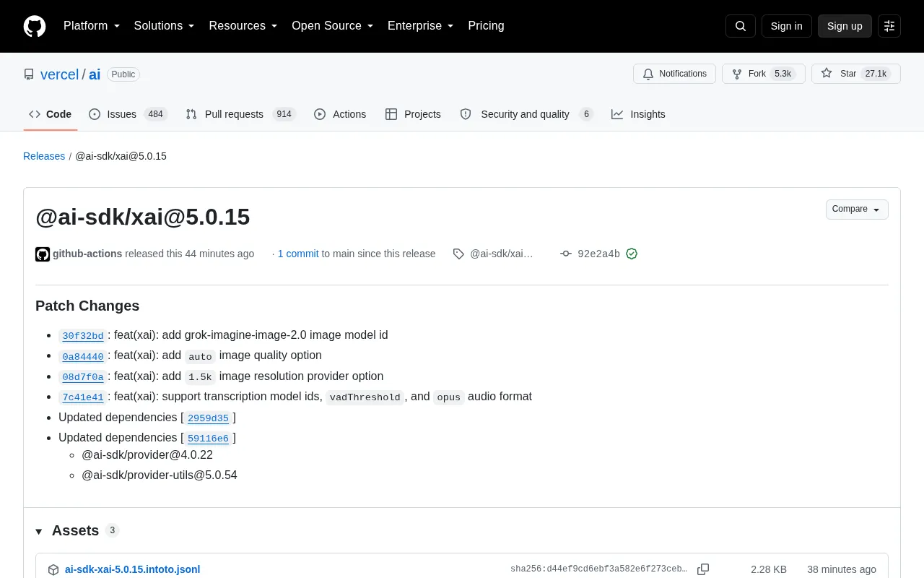The height and width of the screenshot is (578, 924).
Task: Open the vercel owner link
Action: tap(59, 74)
